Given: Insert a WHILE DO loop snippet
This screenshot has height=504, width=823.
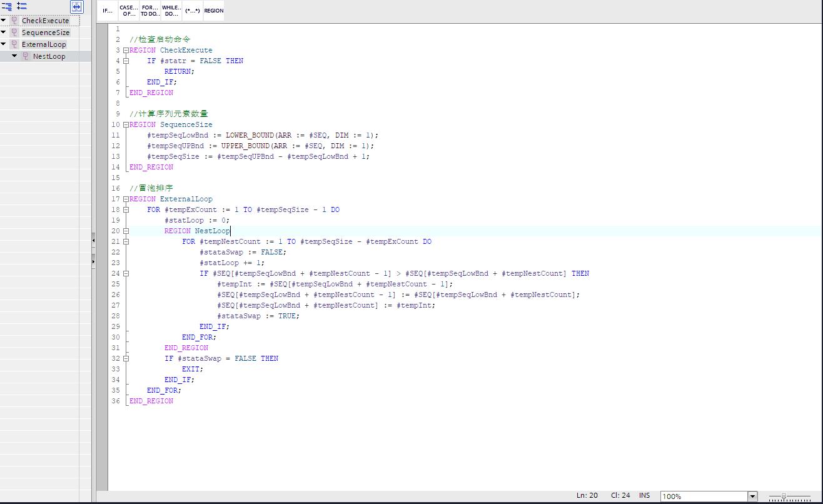Looking at the screenshot, I should pos(171,11).
